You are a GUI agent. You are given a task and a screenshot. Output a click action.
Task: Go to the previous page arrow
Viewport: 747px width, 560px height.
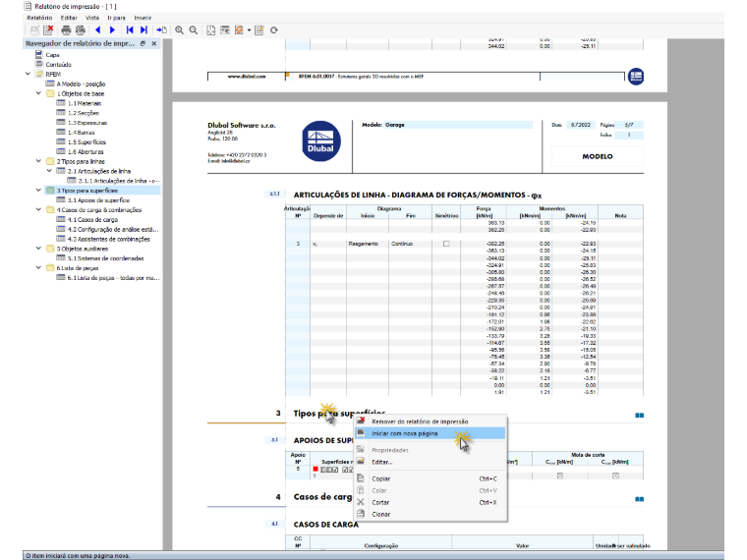(97, 30)
